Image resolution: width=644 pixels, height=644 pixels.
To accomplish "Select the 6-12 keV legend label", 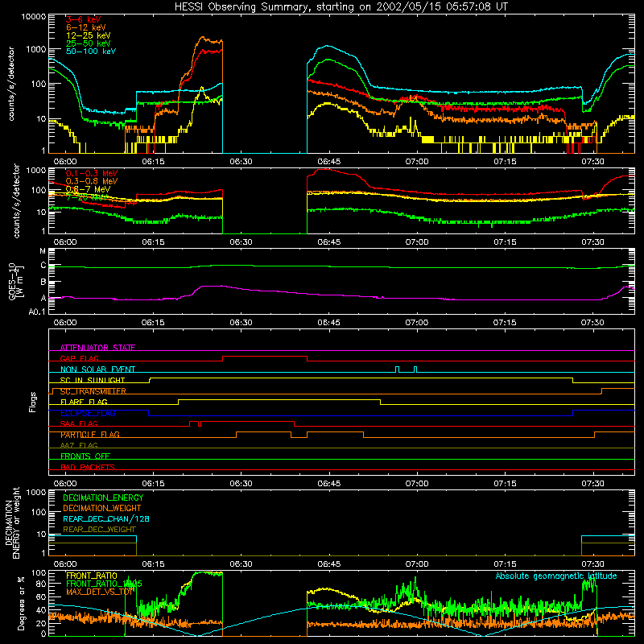I will click(86, 27).
